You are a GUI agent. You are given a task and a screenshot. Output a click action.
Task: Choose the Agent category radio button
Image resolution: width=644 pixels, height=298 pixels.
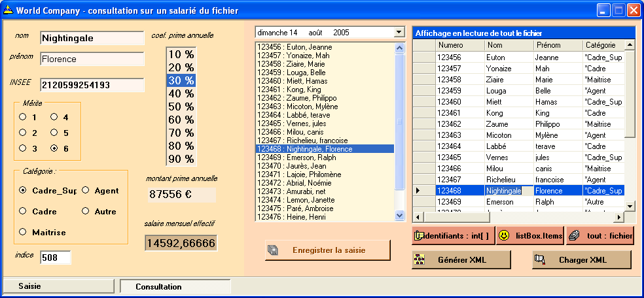pos(86,191)
